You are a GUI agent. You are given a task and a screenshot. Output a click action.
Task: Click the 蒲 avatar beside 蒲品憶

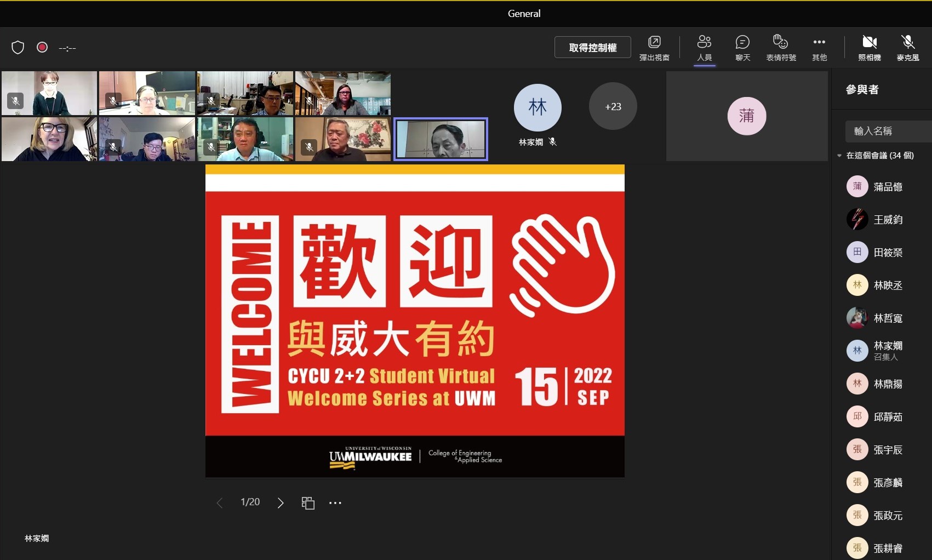pos(857,186)
